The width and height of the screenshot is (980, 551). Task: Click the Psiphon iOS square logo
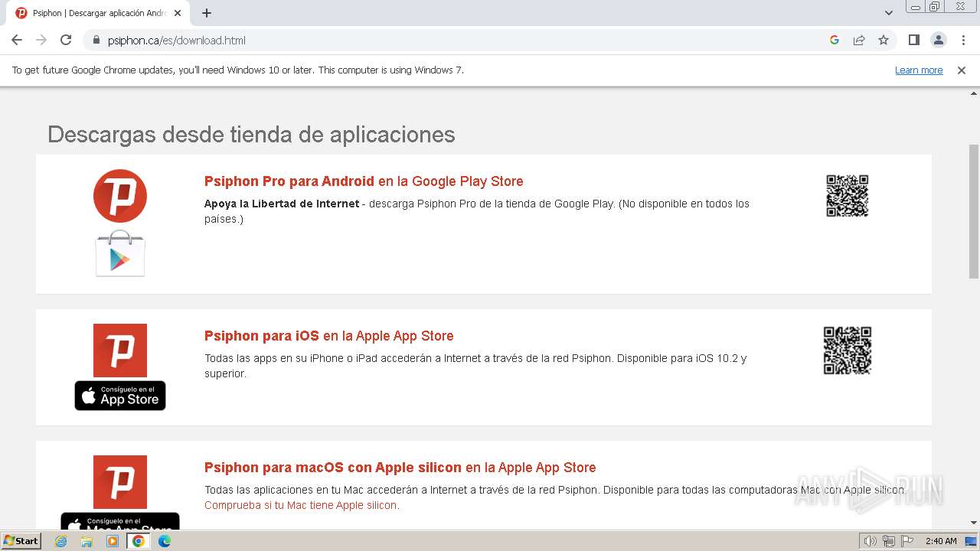coord(120,350)
